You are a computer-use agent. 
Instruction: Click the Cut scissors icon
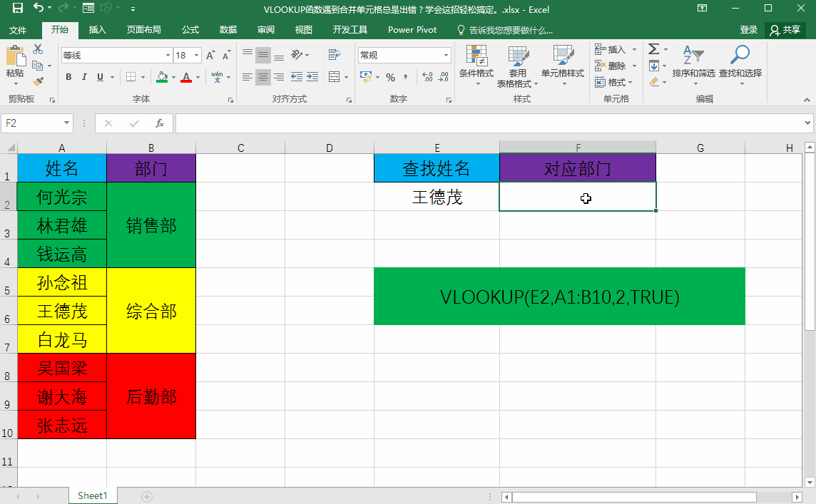38,49
